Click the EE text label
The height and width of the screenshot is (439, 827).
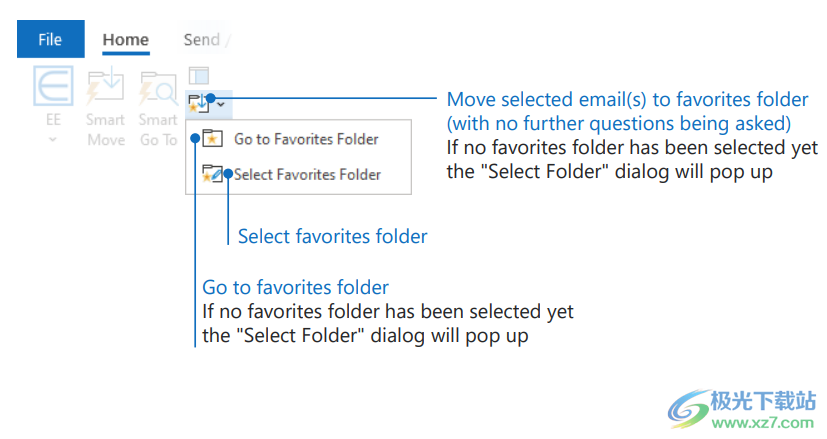click(x=53, y=120)
